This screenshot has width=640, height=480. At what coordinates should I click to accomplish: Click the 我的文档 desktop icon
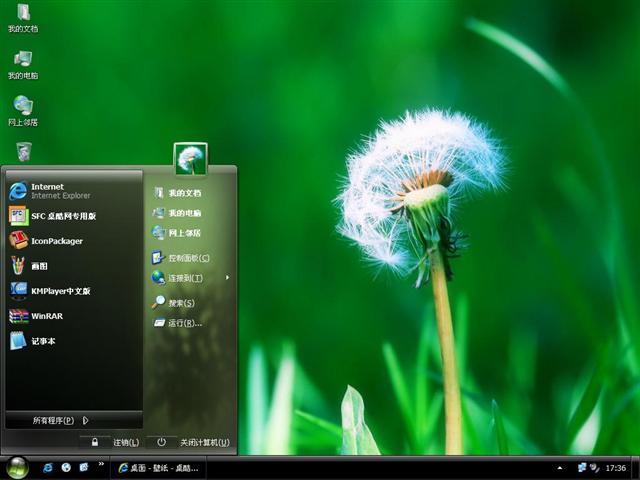(22, 17)
